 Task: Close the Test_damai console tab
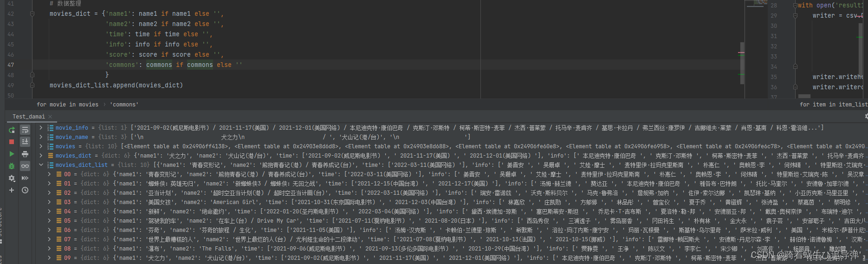click(50, 117)
